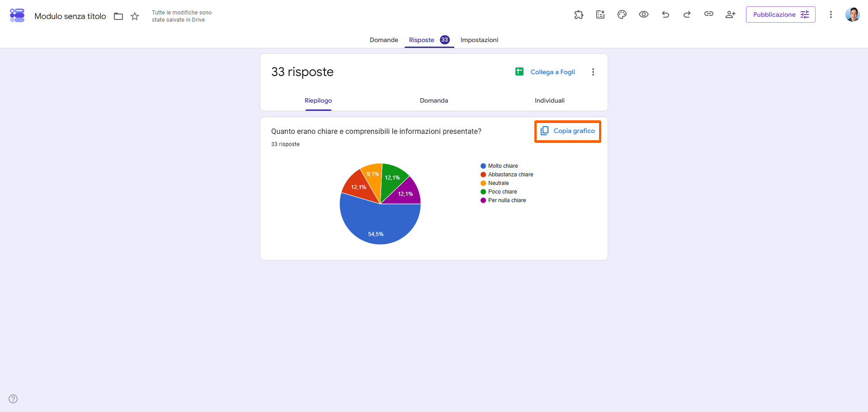The height and width of the screenshot is (412, 868).
Task: Click the question text about informazioni presentate
Action: [x=376, y=131]
